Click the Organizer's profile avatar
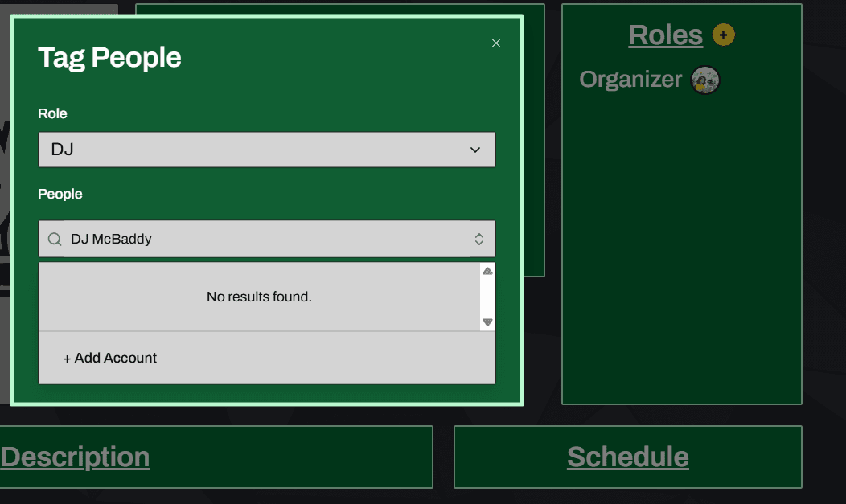846x504 pixels. pyautogui.click(x=705, y=80)
